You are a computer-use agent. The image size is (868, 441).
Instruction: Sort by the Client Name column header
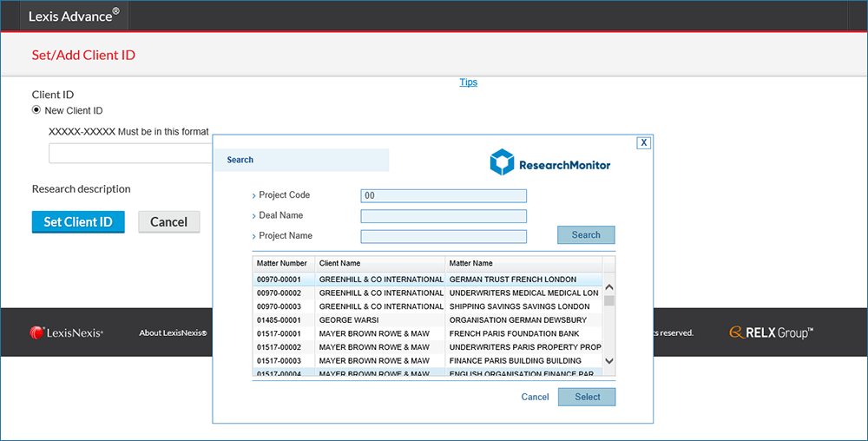(380, 263)
